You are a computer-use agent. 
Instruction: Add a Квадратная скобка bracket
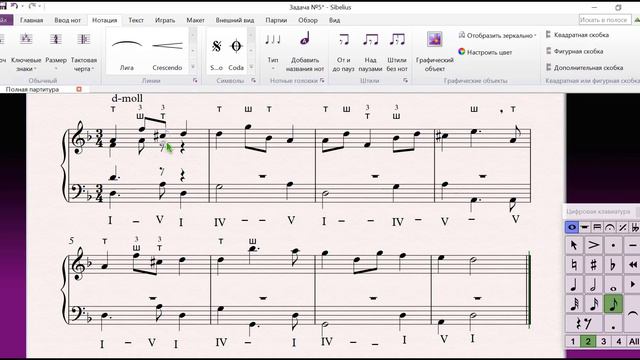(x=577, y=35)
